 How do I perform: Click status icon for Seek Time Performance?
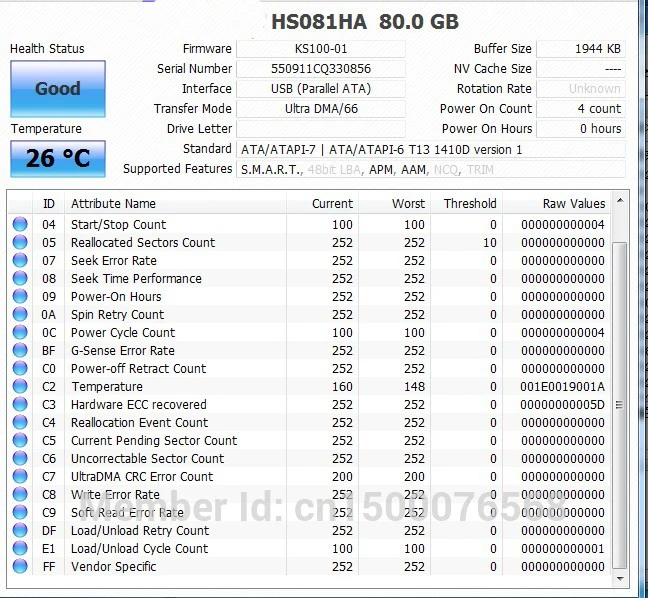coord(20,278)
